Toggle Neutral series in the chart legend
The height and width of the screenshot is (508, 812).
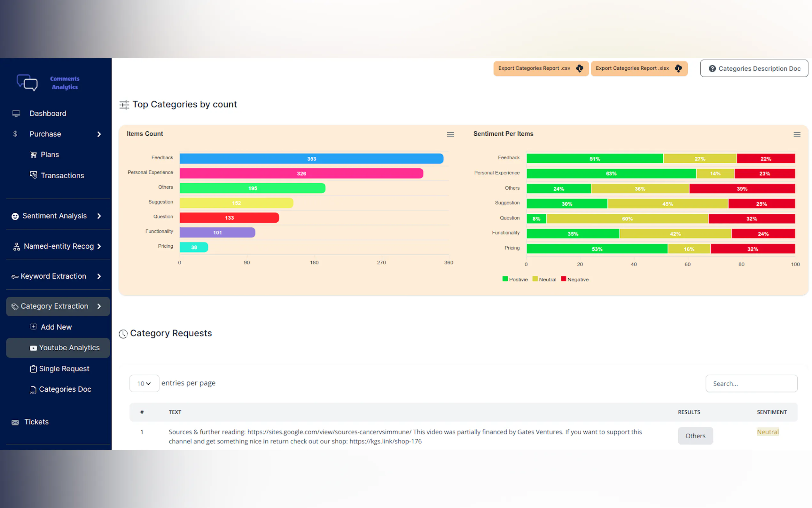[544, 279]
